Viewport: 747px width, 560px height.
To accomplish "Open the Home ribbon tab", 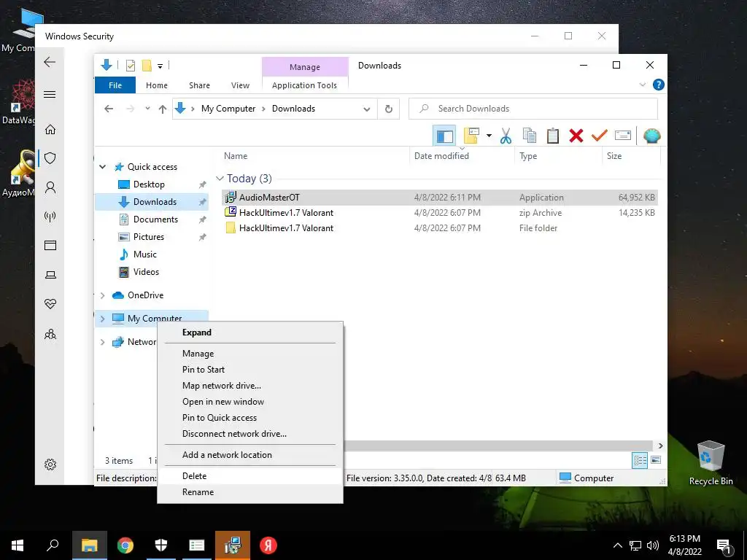I will pos(157,85).
